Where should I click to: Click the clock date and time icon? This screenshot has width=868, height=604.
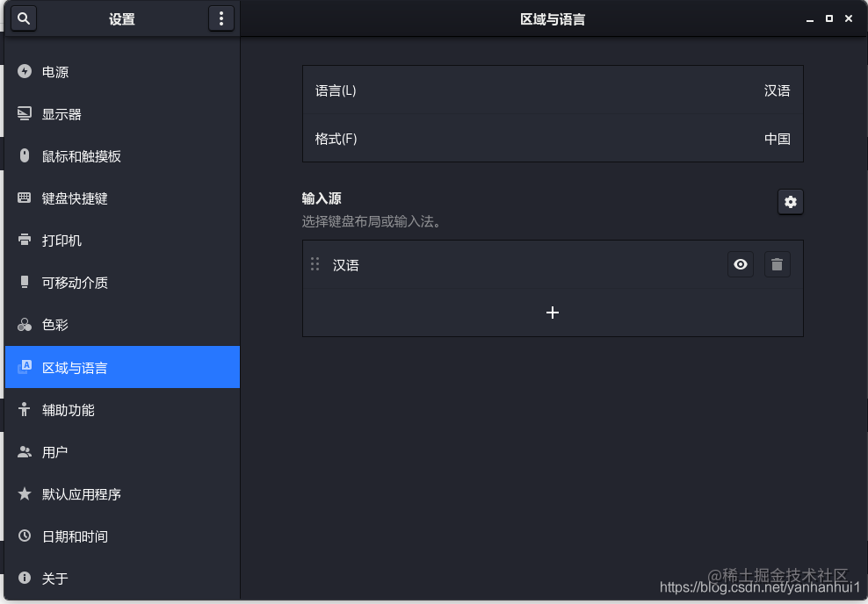pyautogui.click(x=25, y=536)
